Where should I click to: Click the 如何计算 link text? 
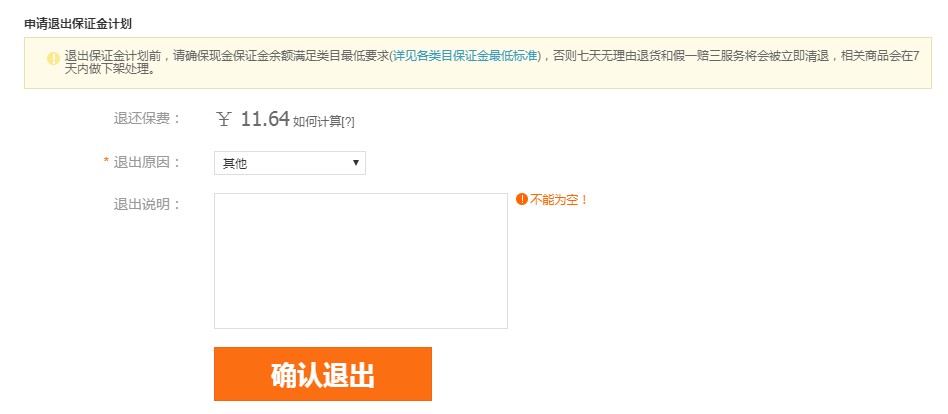click(x=317, y=122)
